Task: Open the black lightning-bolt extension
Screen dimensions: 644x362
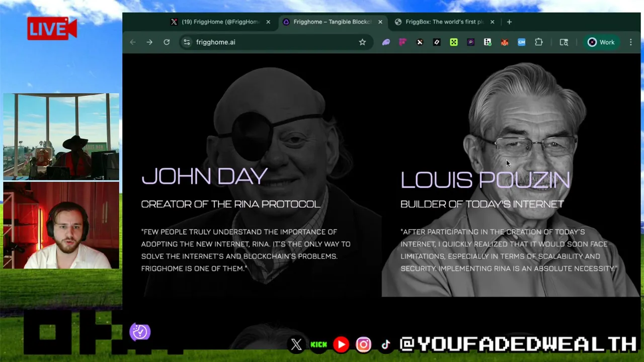Action: (x=437, y=42)
